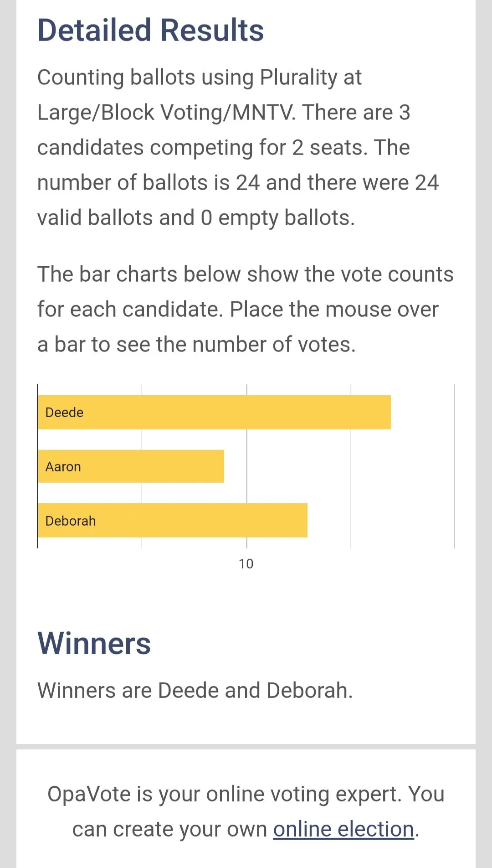Click the 10 axis tick label
492x868 pixels.
pyautogui.click(x=246, y=564)
